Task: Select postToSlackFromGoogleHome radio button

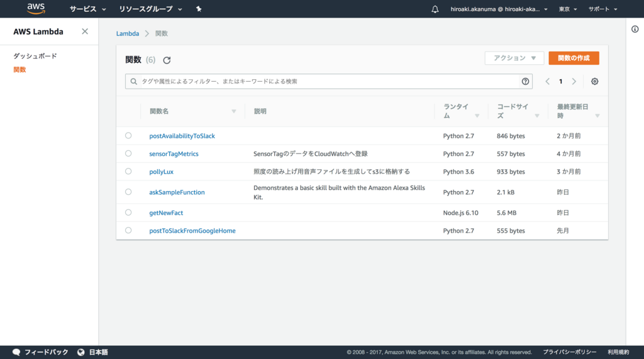Action: click(x=128, y=231)
